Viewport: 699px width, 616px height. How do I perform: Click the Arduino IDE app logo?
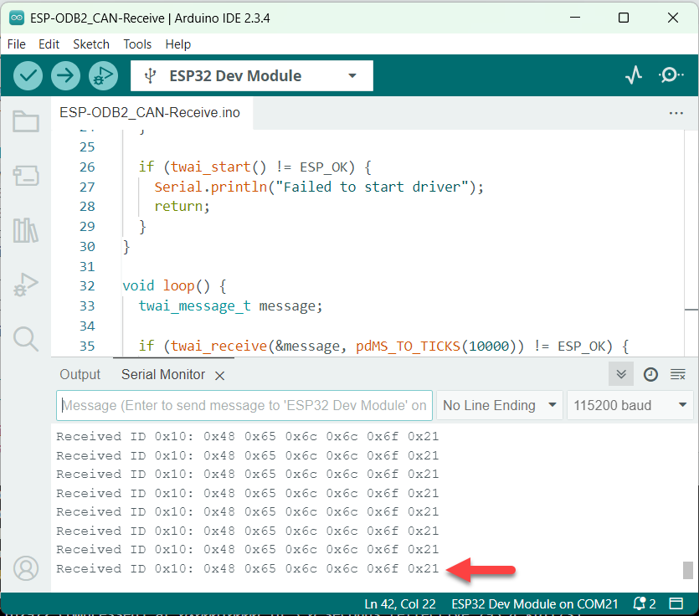(17, 18)
